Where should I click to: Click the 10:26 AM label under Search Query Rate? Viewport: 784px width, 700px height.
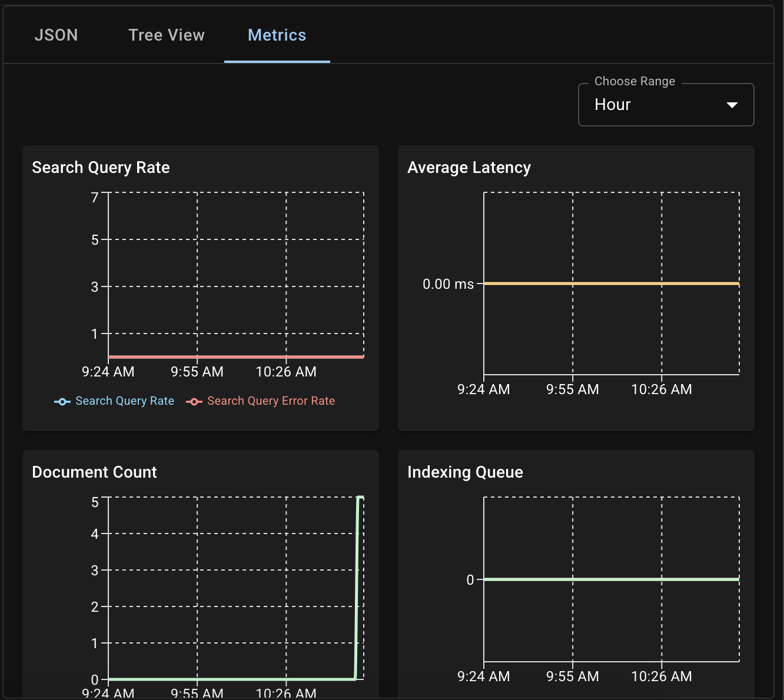(x=286, y=371)
